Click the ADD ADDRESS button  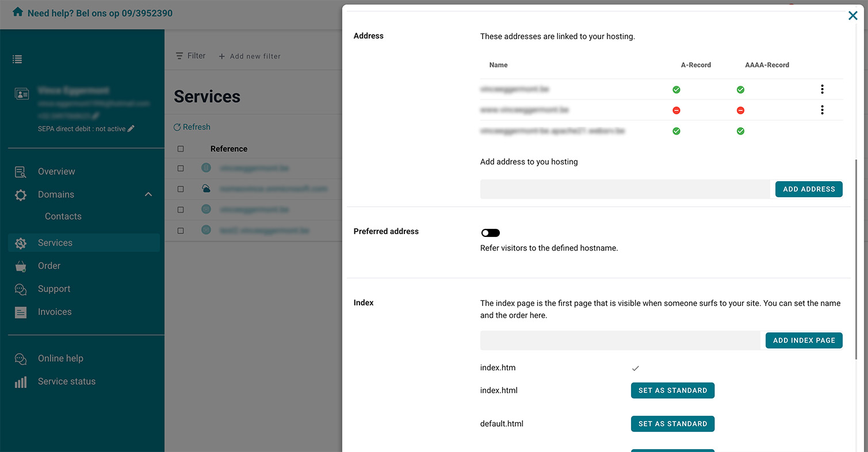tap(809, 189)
